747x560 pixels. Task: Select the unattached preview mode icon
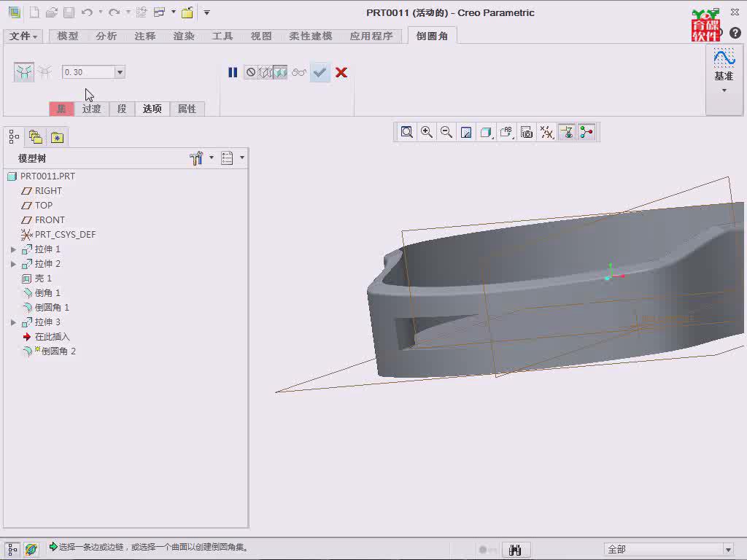pos(266,72)
